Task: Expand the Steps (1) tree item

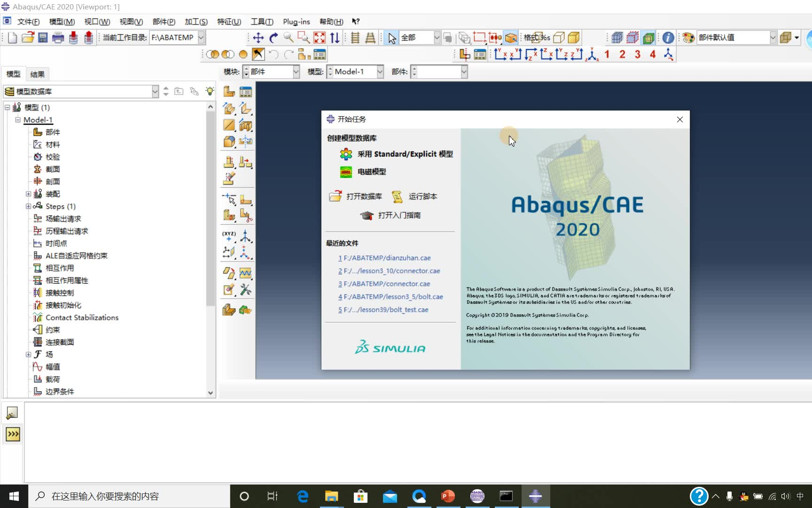Action: pyautogui.click(x=28, y=206)
